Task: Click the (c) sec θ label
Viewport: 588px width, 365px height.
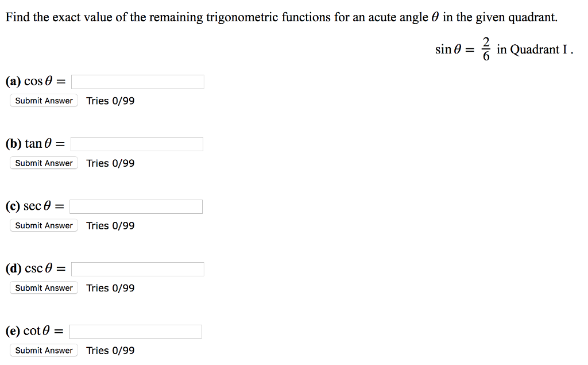Action: 33,206
